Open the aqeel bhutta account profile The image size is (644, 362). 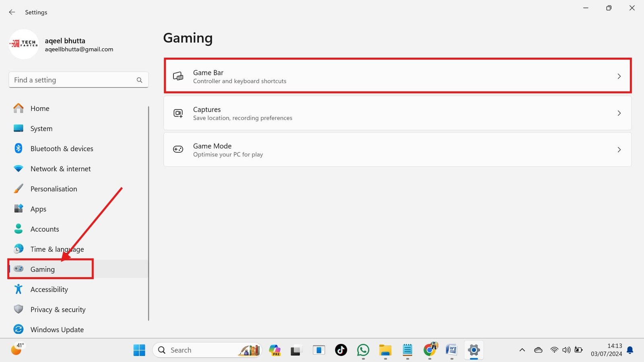point(60,44)
